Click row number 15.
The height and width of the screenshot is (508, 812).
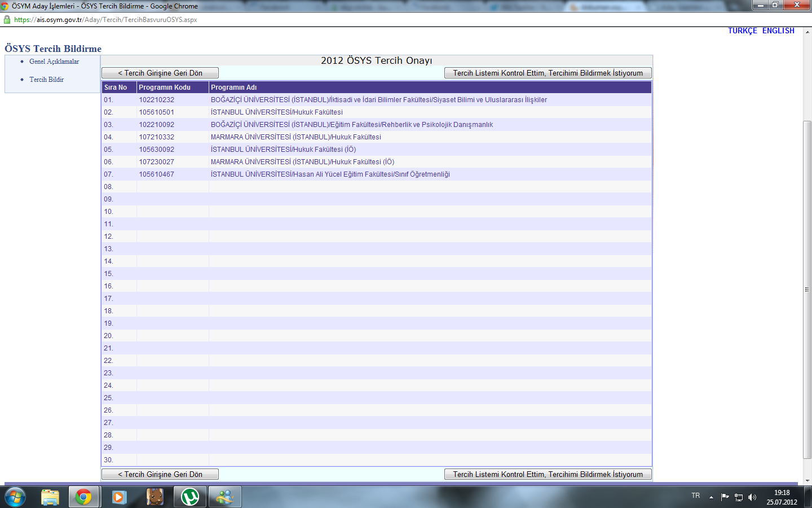(x=108, y=274)
